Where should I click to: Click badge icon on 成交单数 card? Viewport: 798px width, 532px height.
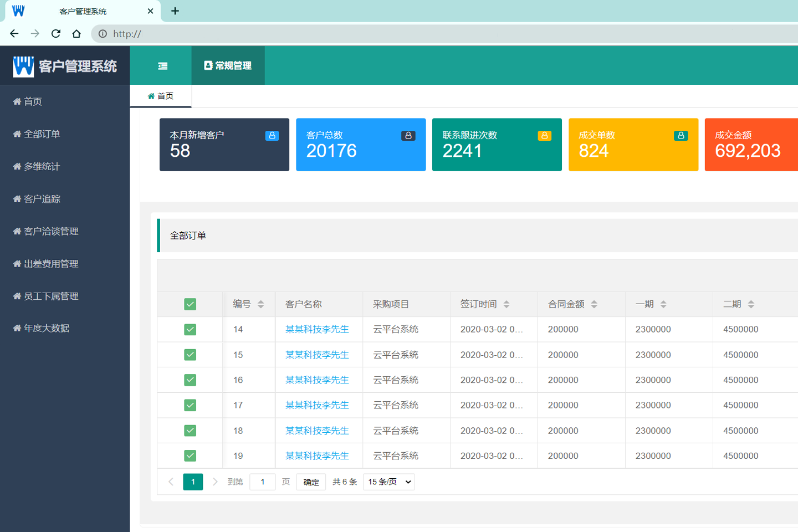pyautogui.click(x=681, y=135)
